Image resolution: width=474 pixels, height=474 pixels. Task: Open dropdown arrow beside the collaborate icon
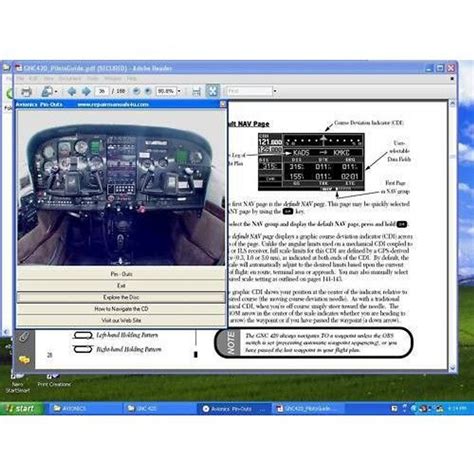56,91
